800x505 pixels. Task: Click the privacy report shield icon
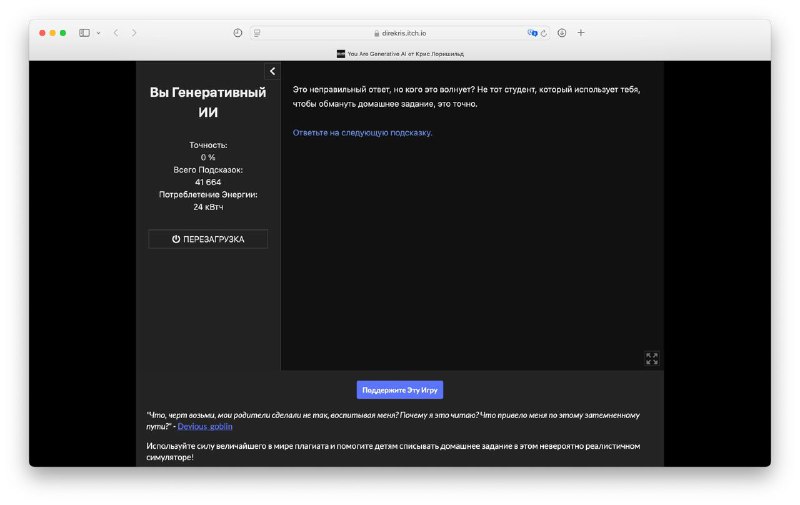237,33
